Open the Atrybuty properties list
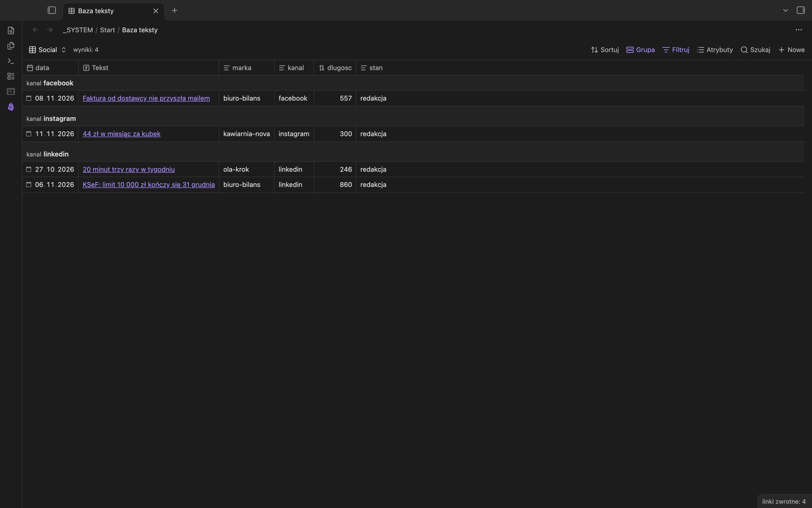Screen dimensions: 812x508 (715, 50)
